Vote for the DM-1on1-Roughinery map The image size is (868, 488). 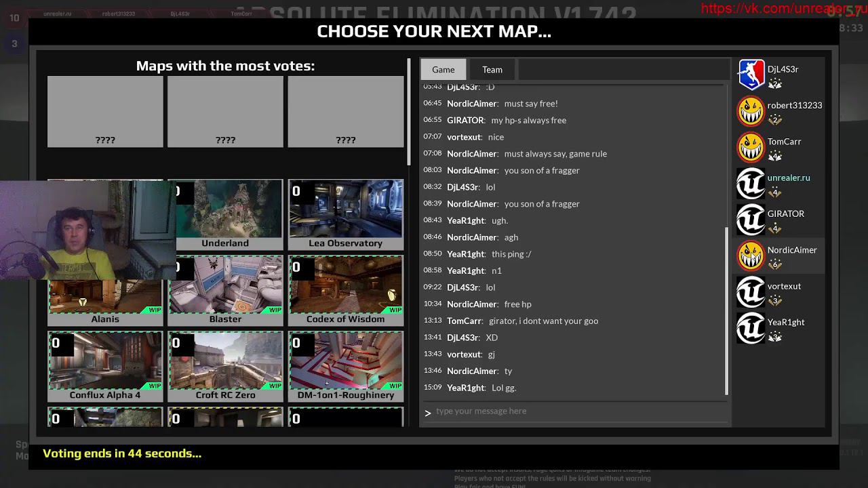click(346, 366)
